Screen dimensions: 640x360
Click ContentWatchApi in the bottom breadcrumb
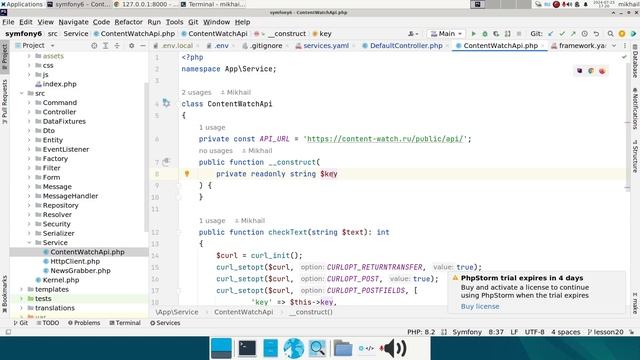[x=244, y=312]
